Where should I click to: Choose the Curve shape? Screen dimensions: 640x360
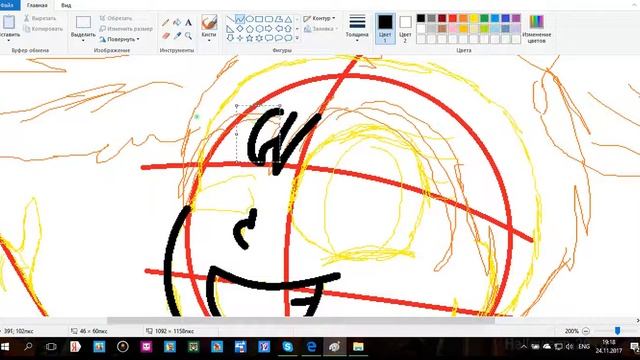tap(240, 19)
